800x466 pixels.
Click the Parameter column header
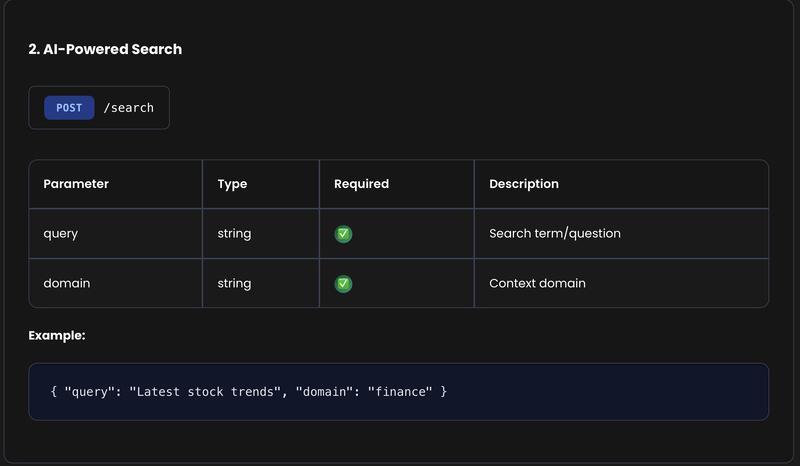(76, 184)
